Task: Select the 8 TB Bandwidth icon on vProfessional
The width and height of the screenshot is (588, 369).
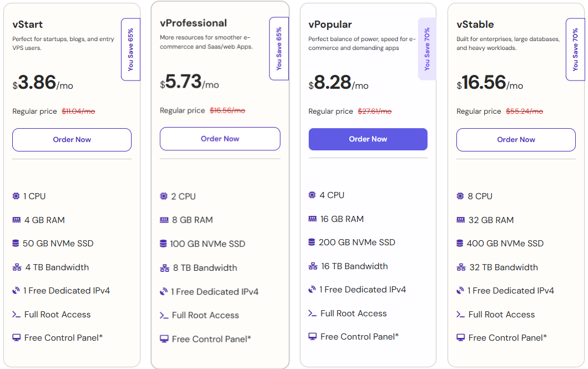Action: (165, 267)
